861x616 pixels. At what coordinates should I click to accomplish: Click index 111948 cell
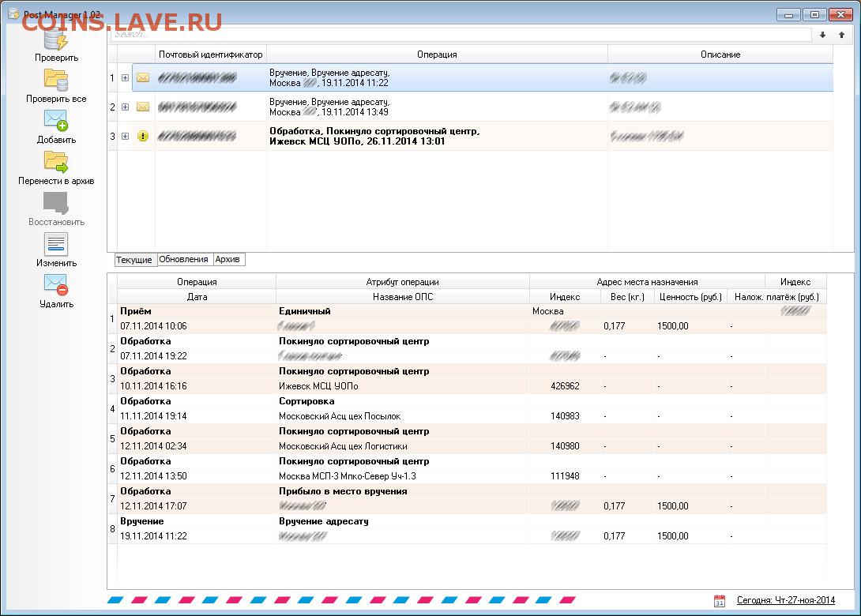click(x=565, y=476)
